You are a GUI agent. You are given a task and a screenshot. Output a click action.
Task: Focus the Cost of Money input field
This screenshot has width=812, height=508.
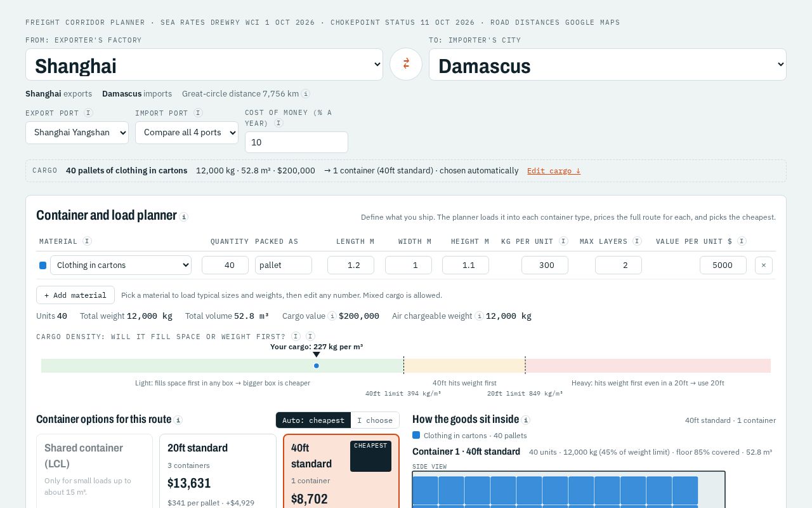point(296,142)
